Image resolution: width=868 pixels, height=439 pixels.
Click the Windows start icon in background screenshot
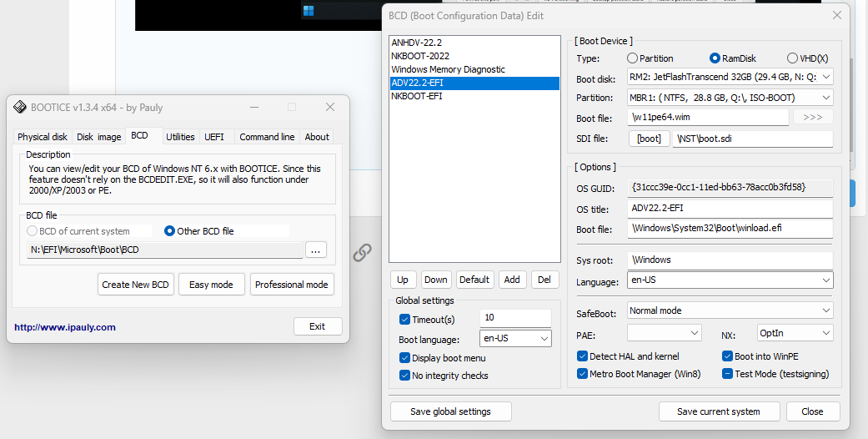(x=309, y=11)
